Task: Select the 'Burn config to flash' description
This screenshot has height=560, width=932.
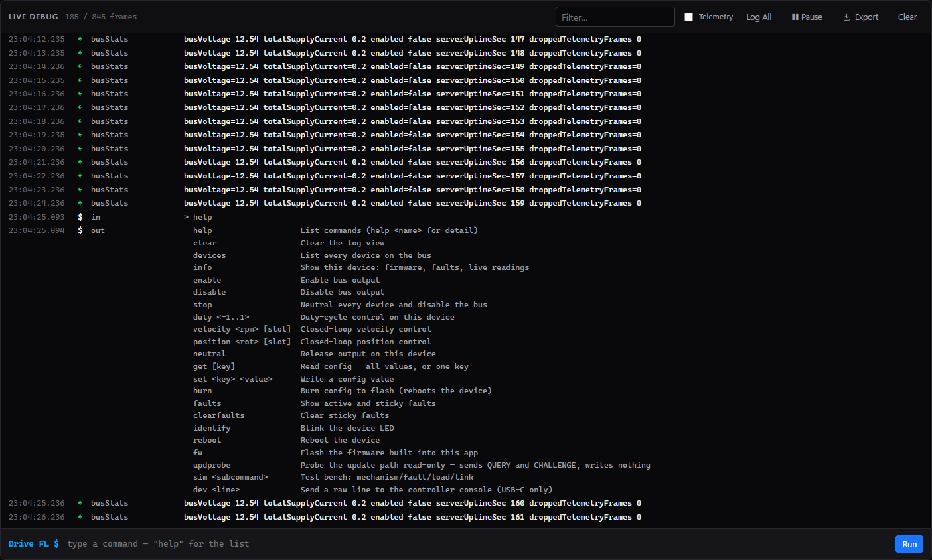Action: click(x=396, y=391)
